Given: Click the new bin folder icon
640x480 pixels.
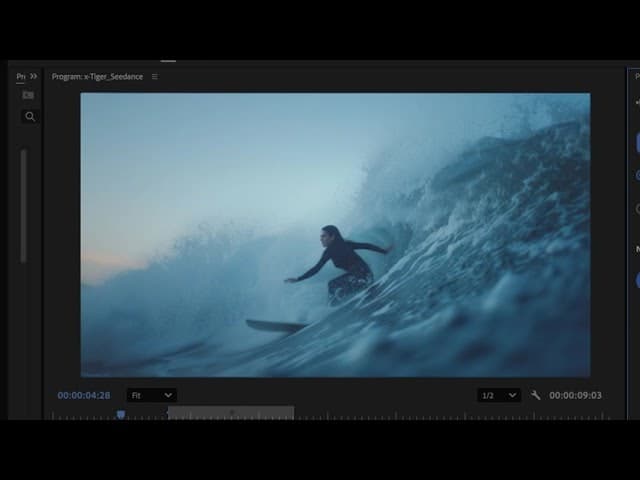Looking at the screenshot, I should [28, 95].
